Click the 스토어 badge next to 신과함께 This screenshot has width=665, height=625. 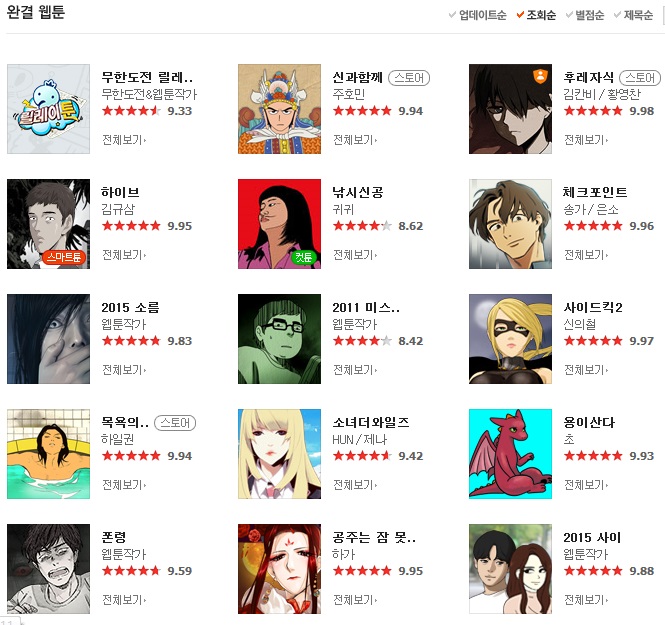(x=409, y=78)
